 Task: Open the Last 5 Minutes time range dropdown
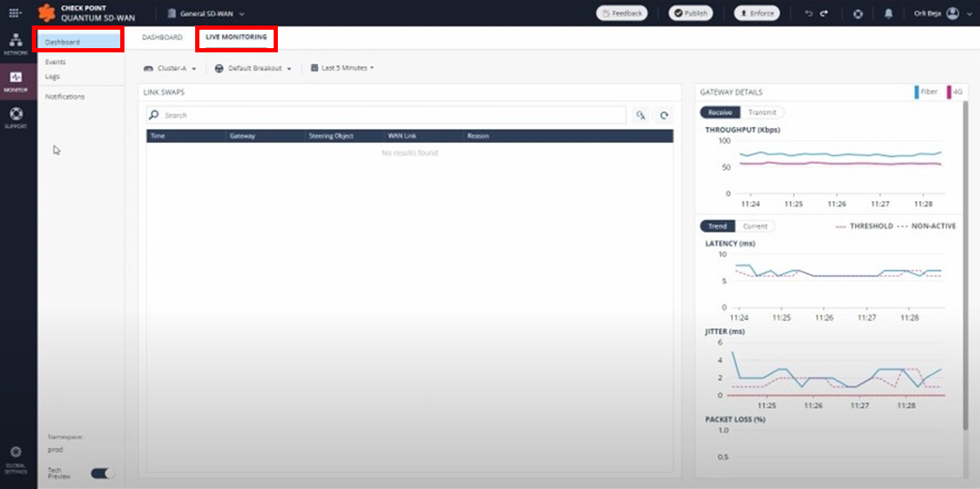[x=342, y=68]
